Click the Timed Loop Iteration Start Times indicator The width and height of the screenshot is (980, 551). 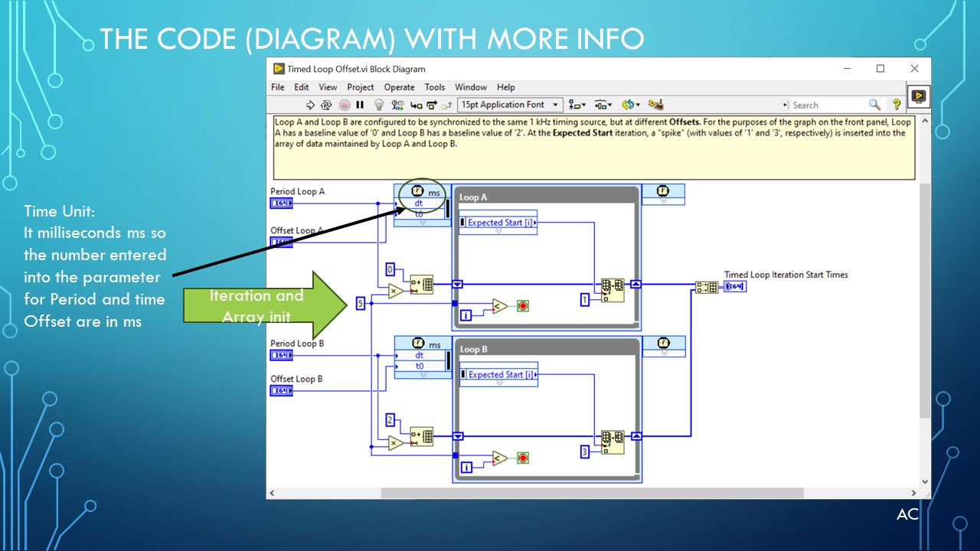(735, 287)
